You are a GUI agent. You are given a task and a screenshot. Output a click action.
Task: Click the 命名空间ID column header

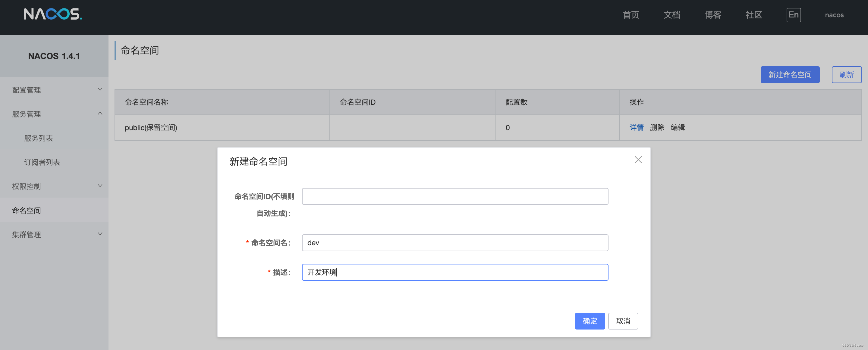(x=412, y=102)
